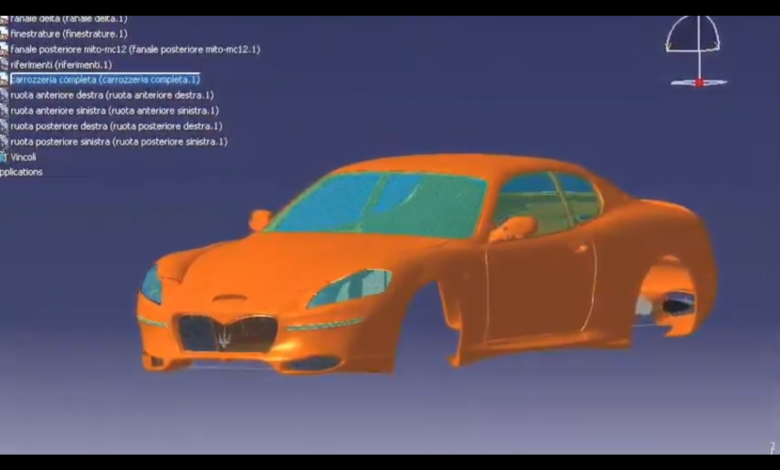The height and width of the screenshot is (470, 780).
Task: Select the riferimenti node icon
Action: (4, 65)
